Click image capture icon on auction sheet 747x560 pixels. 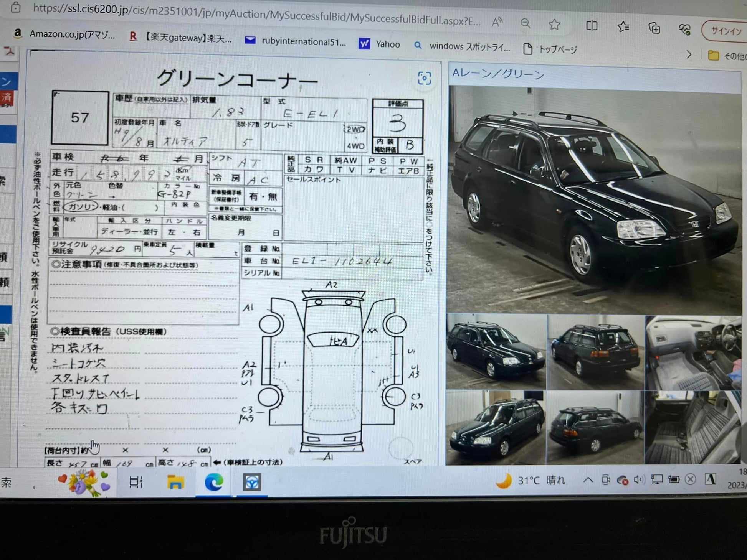pyautogui.click(x=424, y=78)
